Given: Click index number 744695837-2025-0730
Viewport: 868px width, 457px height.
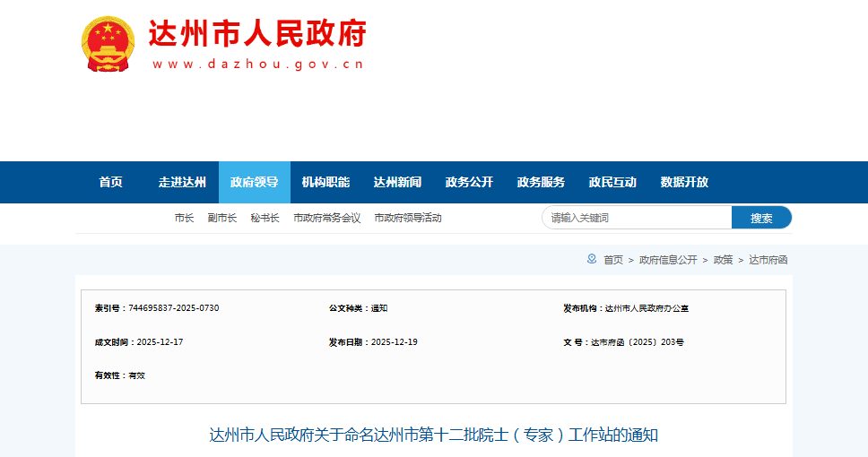Looking at the screenshot, I should tap(174, 308).
